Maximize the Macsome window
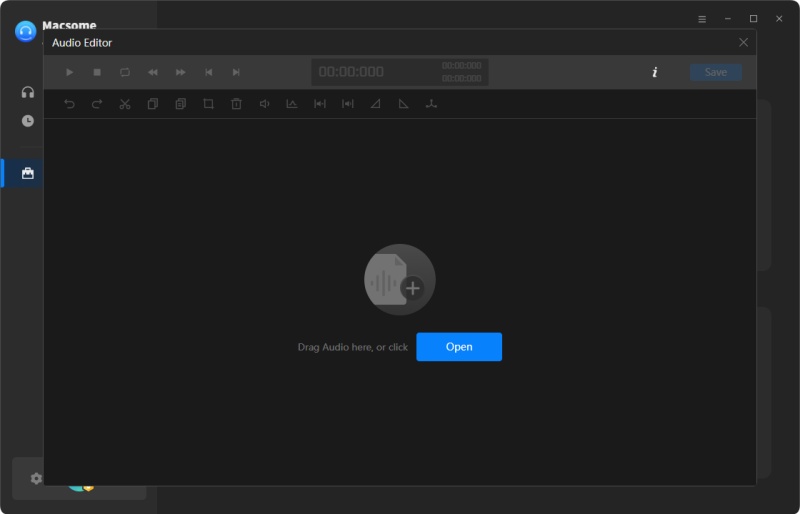800x514 pixels. tap(753, 19)
